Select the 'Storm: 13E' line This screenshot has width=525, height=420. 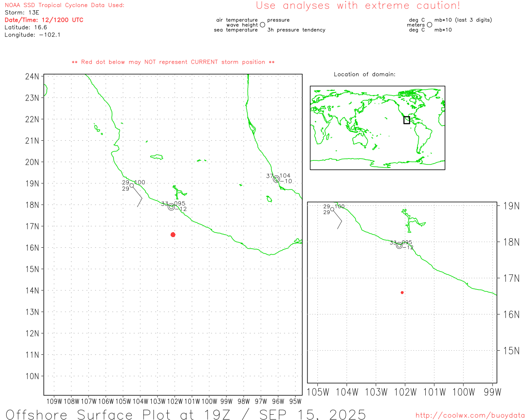click(x=22, y=13)
